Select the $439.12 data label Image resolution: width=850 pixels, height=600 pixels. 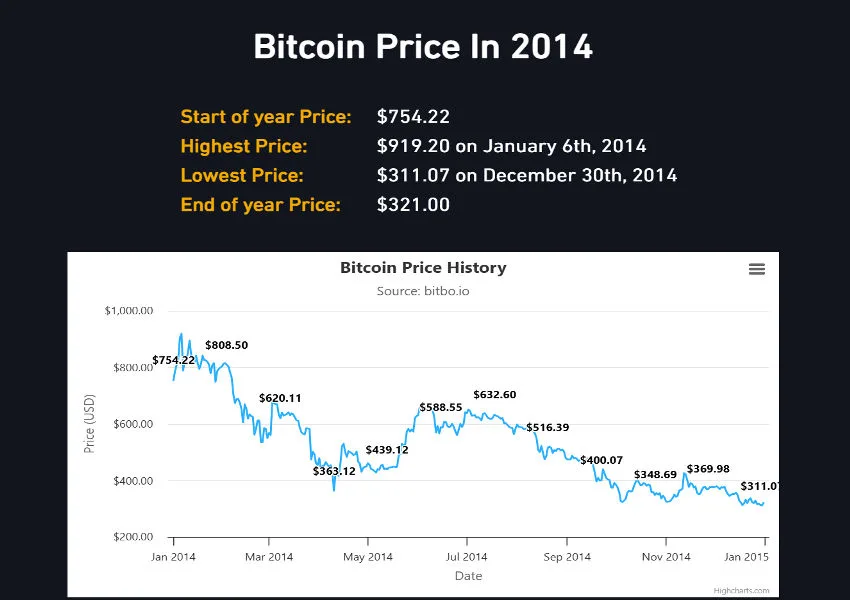click(x=387, y=450)
